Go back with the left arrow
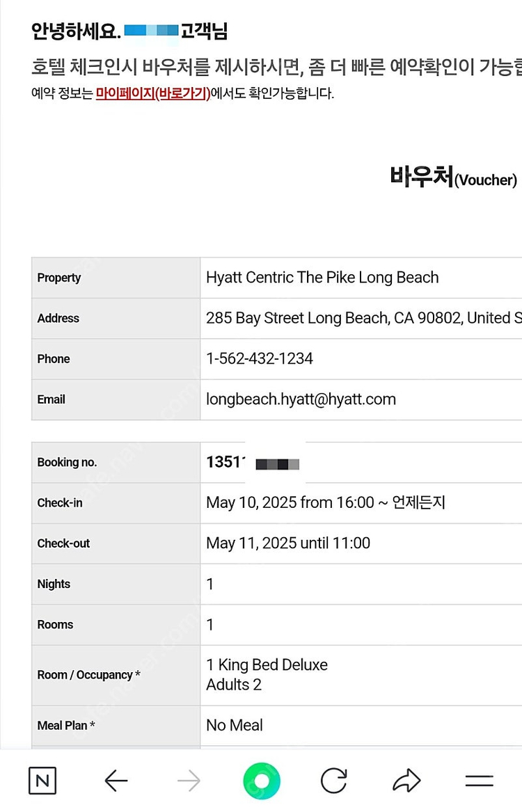The height and width of the screenshot is (812, 522). click(x=116, y=781)
